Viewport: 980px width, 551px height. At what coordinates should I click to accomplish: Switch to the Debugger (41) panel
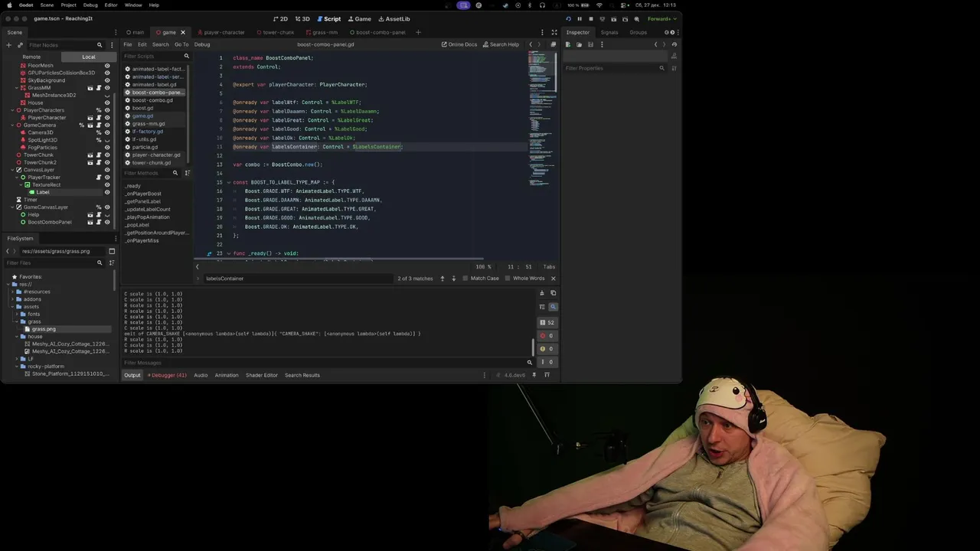(168, 375)
